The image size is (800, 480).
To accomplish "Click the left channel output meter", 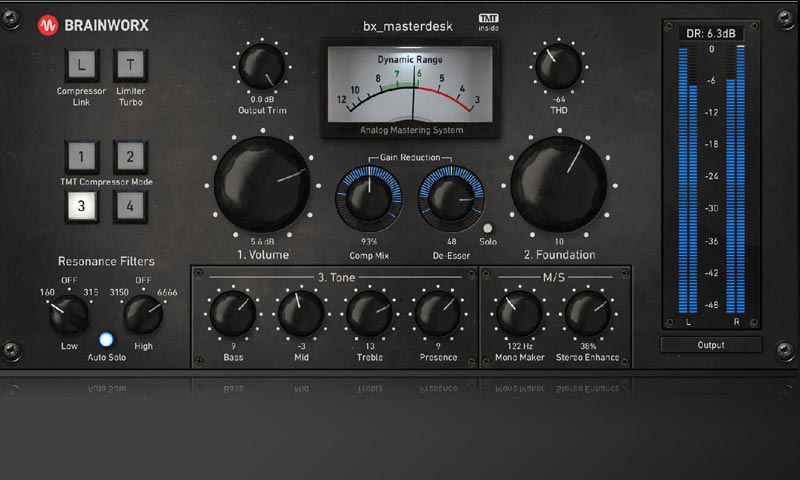I will click(688, 180).
